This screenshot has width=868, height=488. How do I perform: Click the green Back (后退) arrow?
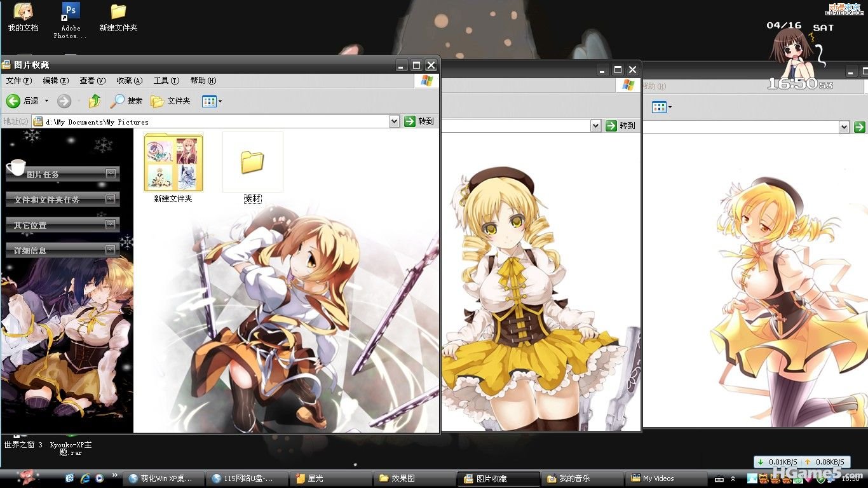(13, 101)
